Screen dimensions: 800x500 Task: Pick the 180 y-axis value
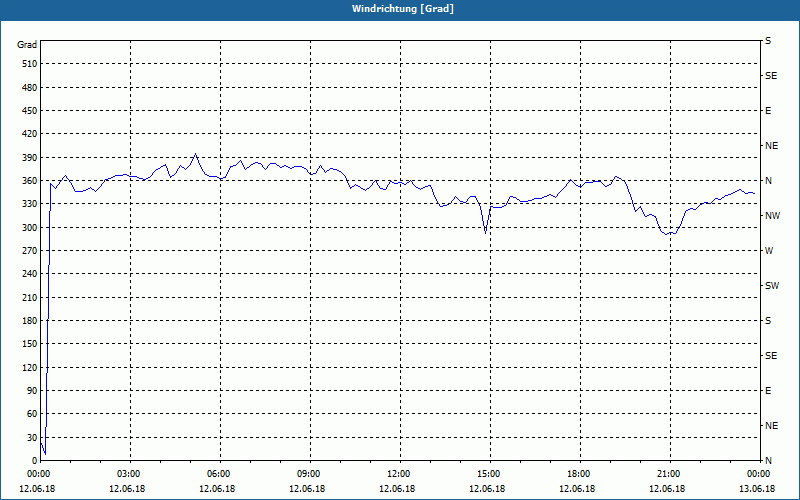click(30, 320)
